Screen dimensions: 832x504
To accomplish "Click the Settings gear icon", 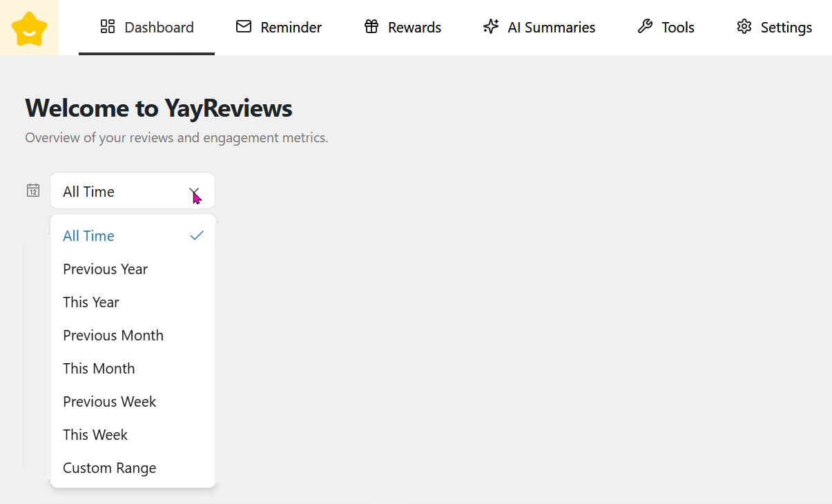I will pos(744,27).
